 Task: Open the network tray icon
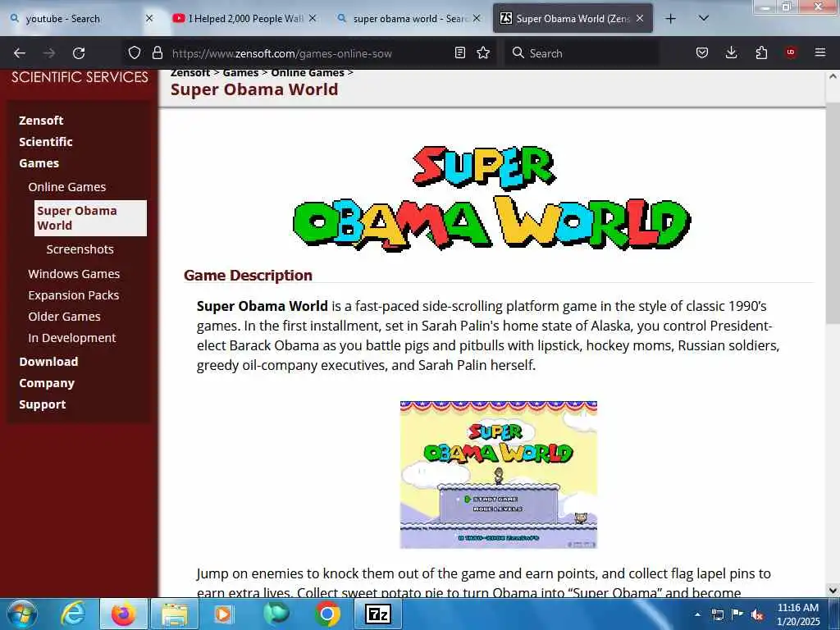click(x=717, y=614)
